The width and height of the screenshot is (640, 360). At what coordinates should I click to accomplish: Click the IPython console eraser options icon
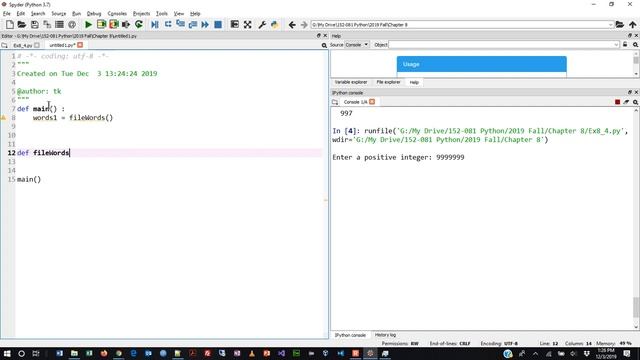pos(626,102)
